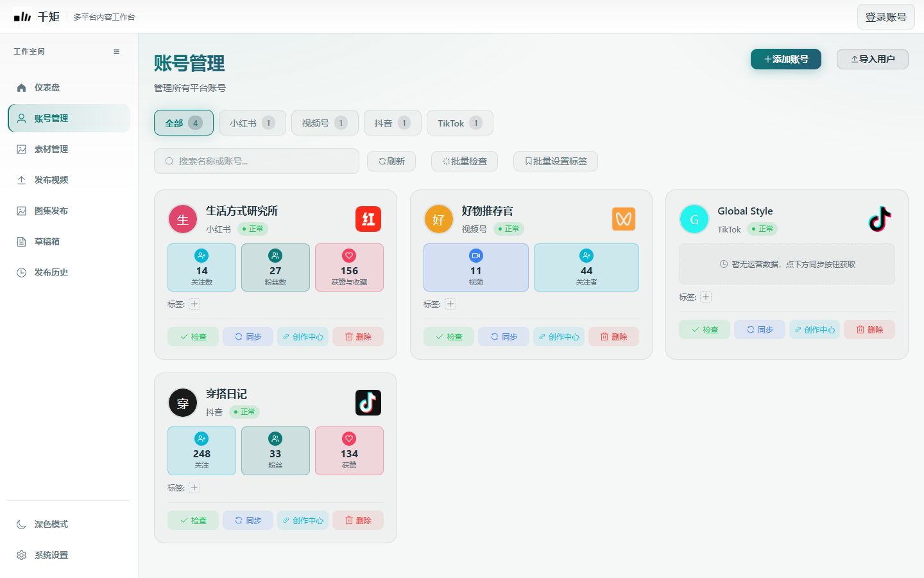Click 同步 on 穿搭日记 card
This screenshot has height=578, width=924.
[x=248, y=520]
